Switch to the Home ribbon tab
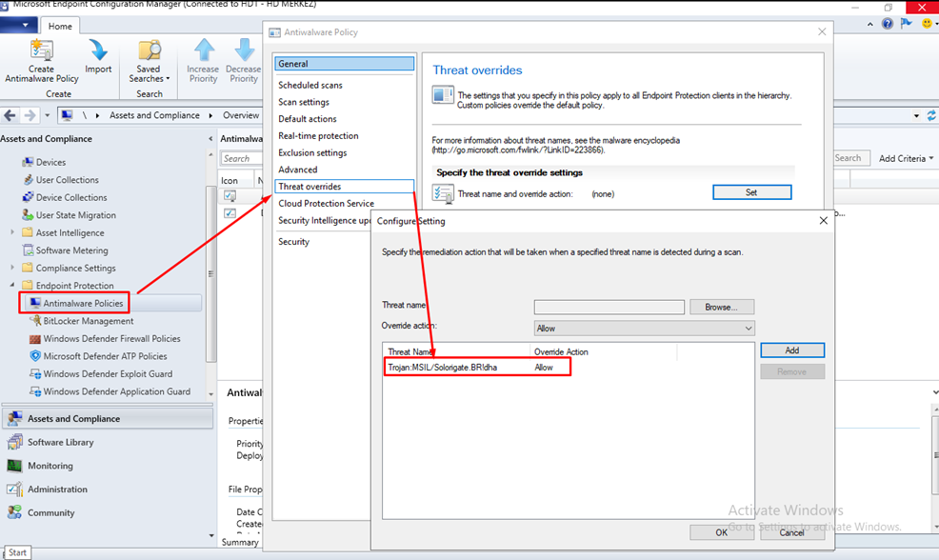Screen dimensions: 939x560 [x=60, y=27]
